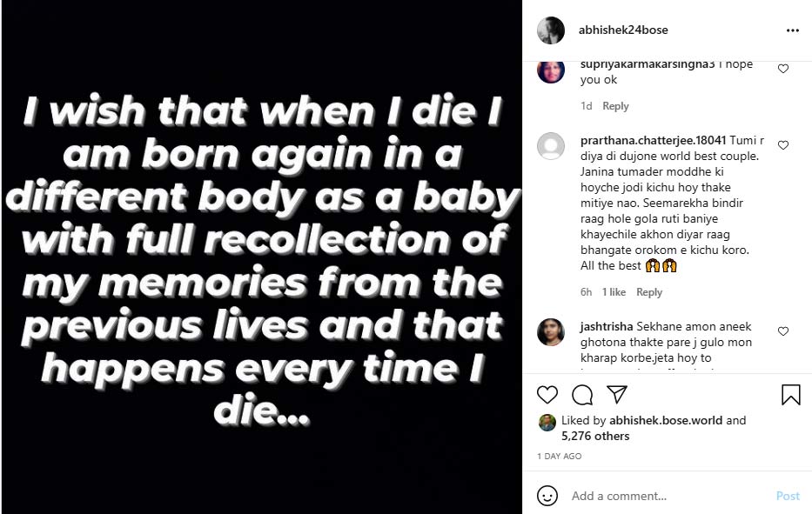Viewport: 812px width, 514px height.
Task: Like supriyakarmakarsingha3's comment
Action: (x=783, y=69)
